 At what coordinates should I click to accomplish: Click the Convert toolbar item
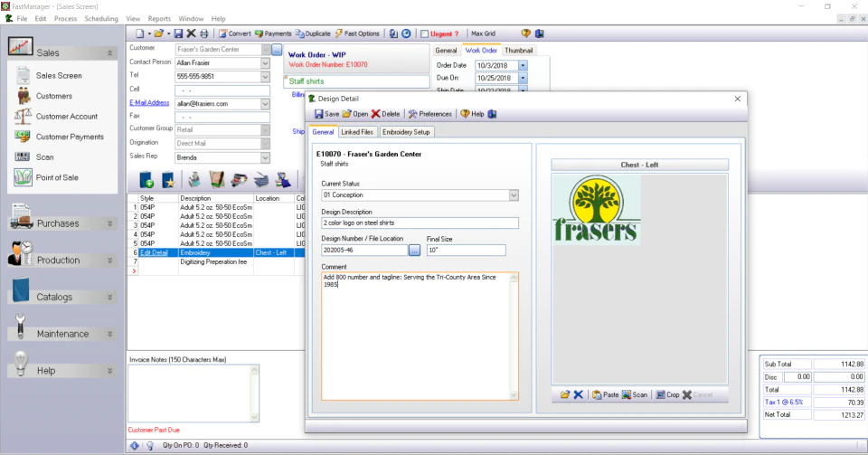(x=235, y=33)
